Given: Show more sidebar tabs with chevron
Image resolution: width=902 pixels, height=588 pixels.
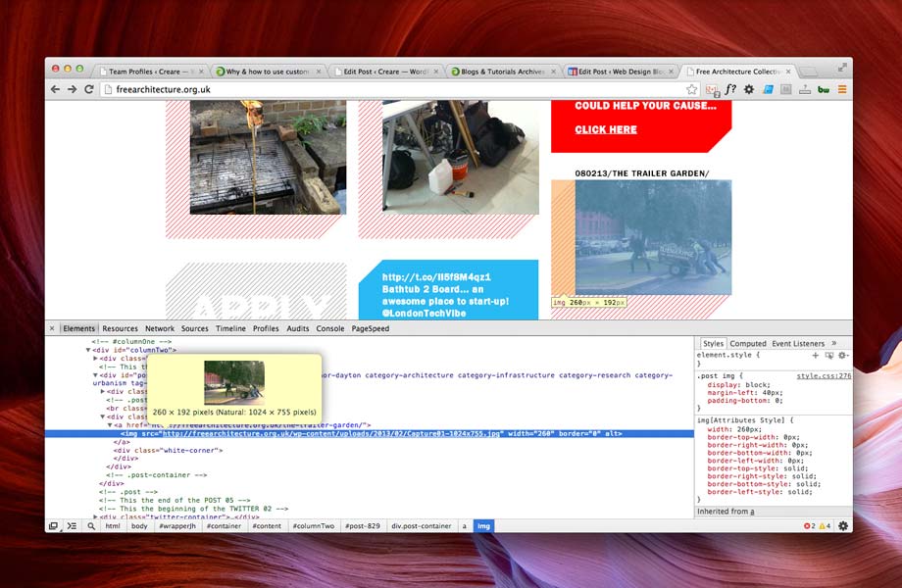Looking at the screenshot, I should click(834, 344).
